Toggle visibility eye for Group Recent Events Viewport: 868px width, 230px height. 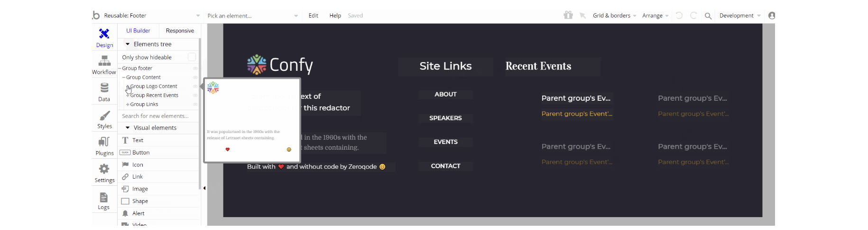195,96
